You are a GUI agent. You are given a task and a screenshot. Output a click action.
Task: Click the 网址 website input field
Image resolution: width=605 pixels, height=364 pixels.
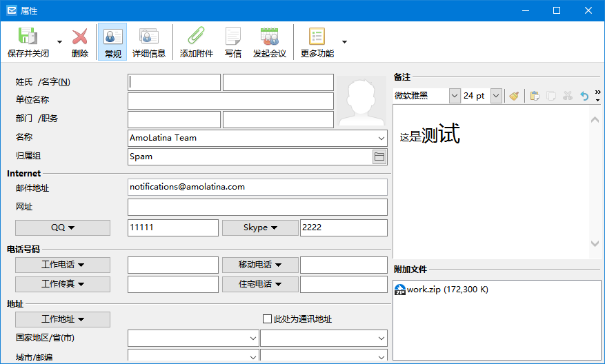coord(257,207)
